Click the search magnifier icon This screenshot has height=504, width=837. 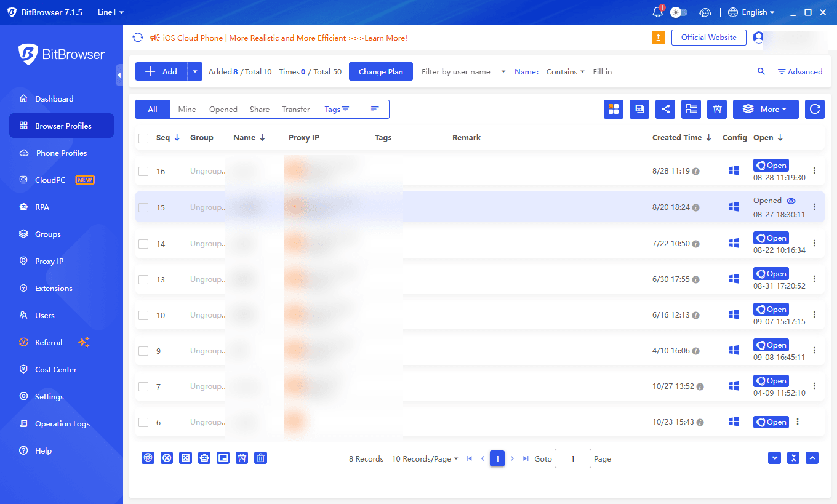point(761,71)
